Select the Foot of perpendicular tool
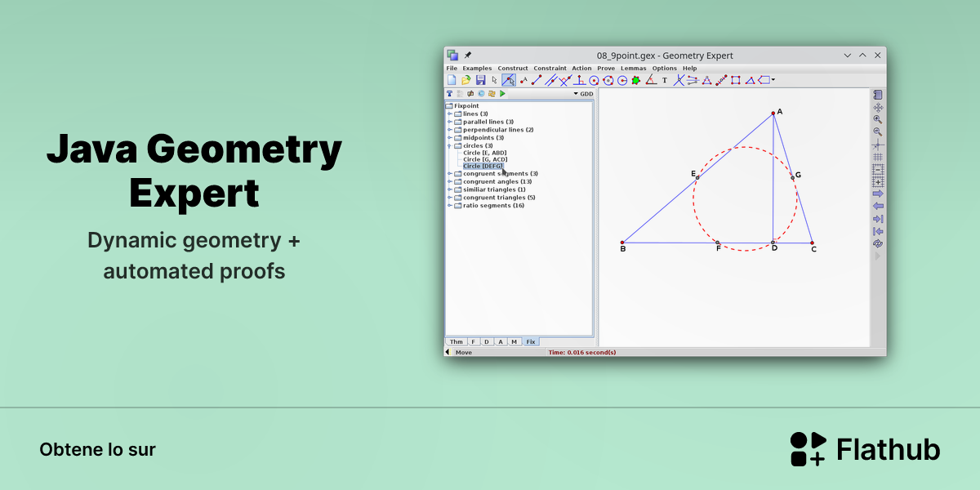This screenshot has width=980, height=490. click(580, 80)
